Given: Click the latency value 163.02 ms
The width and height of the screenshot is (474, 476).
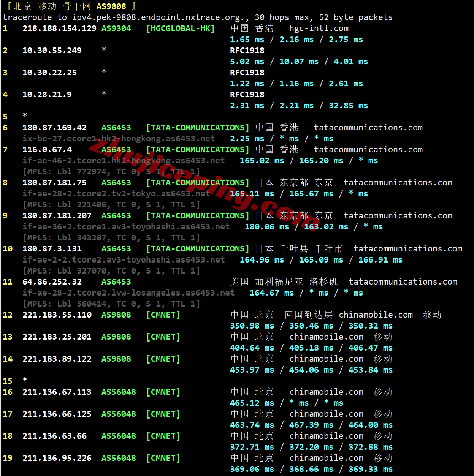Looking at the screenshot, I should coord(326,227).
